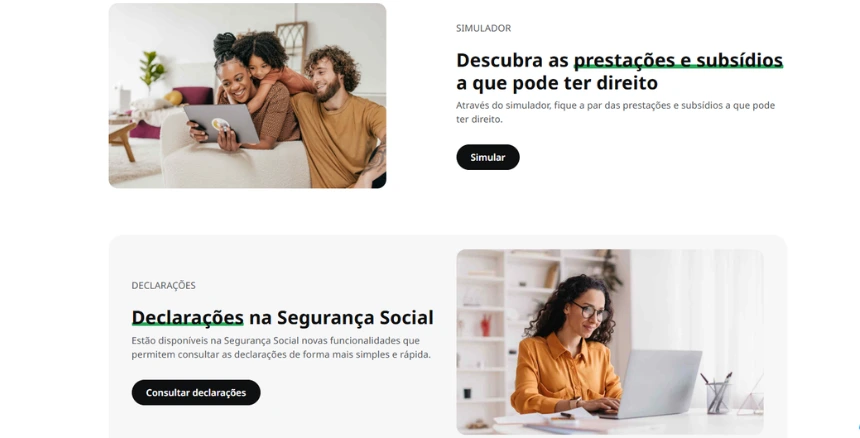Select the woman at laptop photo
860x438 pixels.
coord(610,342)
